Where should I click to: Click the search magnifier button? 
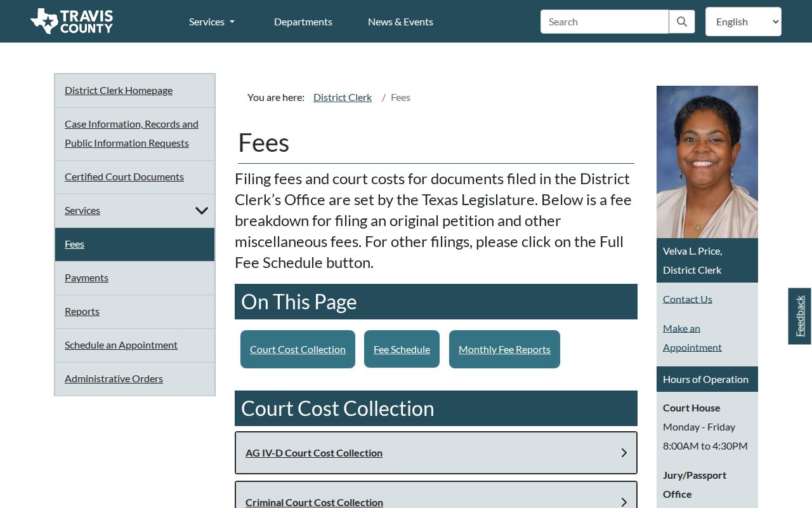click(682, 22)
